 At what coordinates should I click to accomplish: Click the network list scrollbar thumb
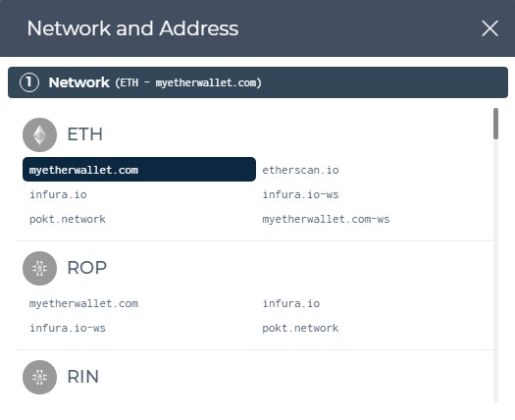pos(495,124)
